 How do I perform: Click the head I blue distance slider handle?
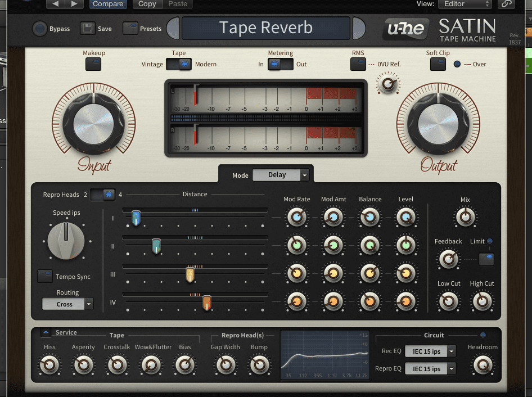[136, 218]
